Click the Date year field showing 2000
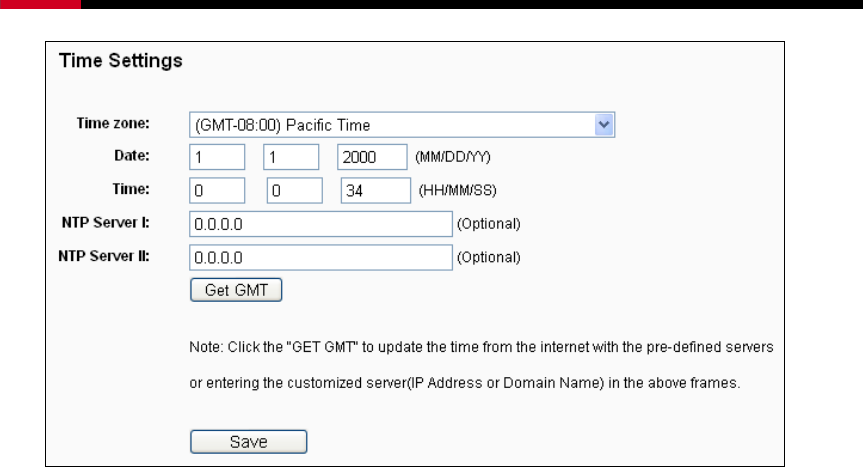 click(x=372, y=157)
